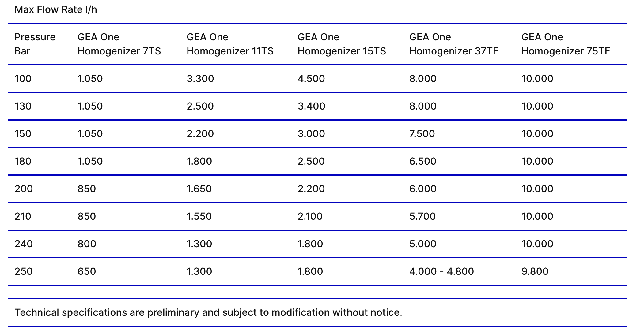Select the "GEA One Homogenizer 15TS" header
The image size is (644, 336).
(x=342, y=44)
